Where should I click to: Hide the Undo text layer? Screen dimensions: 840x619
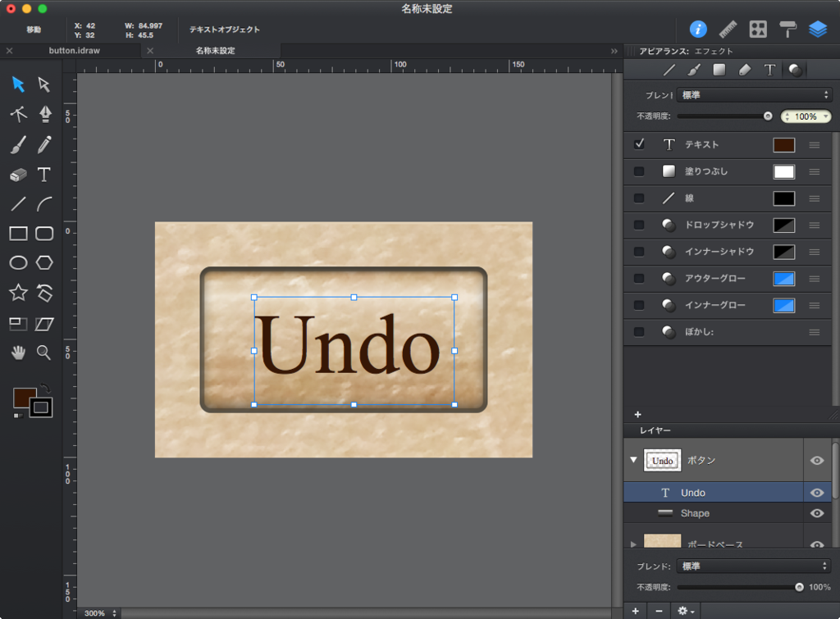point(817,493)
